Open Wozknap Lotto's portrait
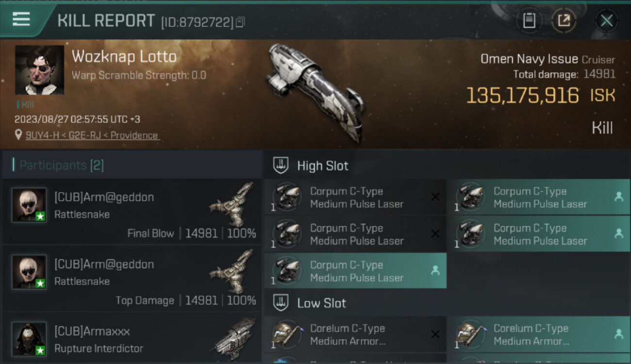The width and height of the screenshot is (631, 364). click(39, 70)
